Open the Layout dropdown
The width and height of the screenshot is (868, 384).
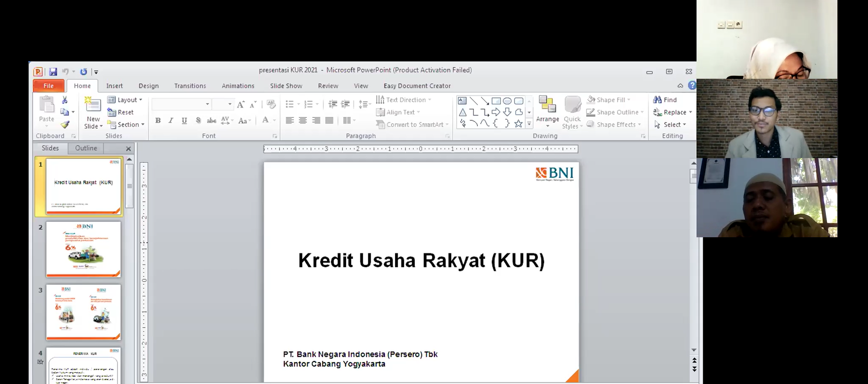tap(125, 100)
